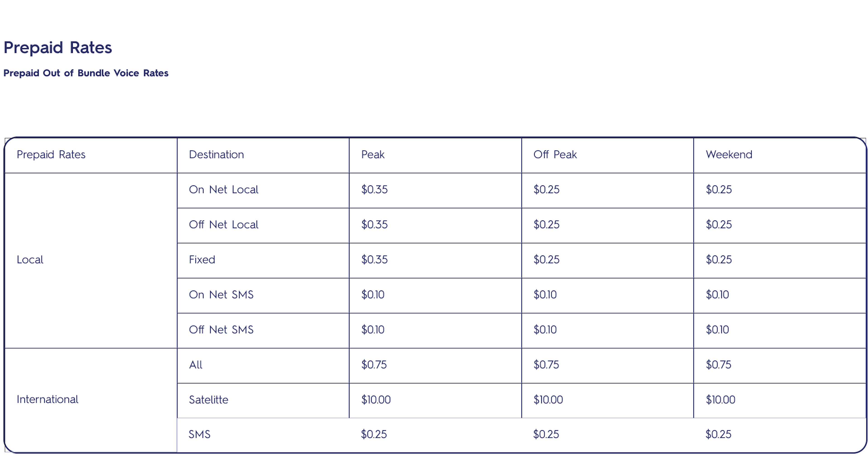The width and height of the screenshot is (868, 466).
Task: Select the "Weekend" column header
Action: pos(729,155)
